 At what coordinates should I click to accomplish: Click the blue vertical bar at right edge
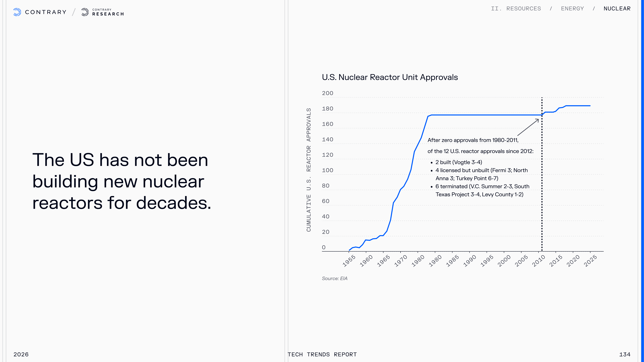pos(643,181)
